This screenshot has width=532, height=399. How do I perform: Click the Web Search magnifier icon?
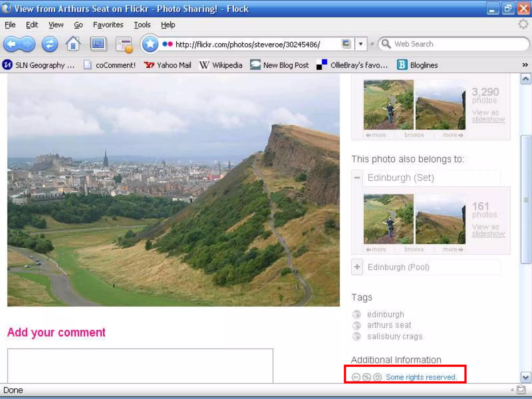pos(386,44)
